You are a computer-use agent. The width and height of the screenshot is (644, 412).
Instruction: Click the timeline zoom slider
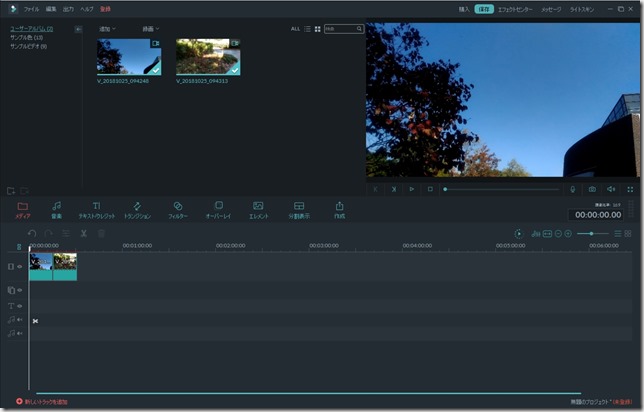pyautogui.click(x=593, y=234)
